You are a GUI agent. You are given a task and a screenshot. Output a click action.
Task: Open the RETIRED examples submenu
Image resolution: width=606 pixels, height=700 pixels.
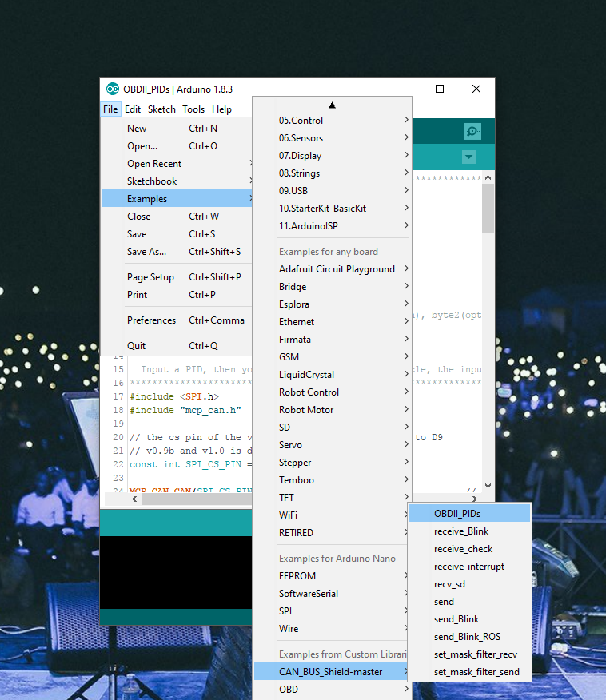(331, 532)
